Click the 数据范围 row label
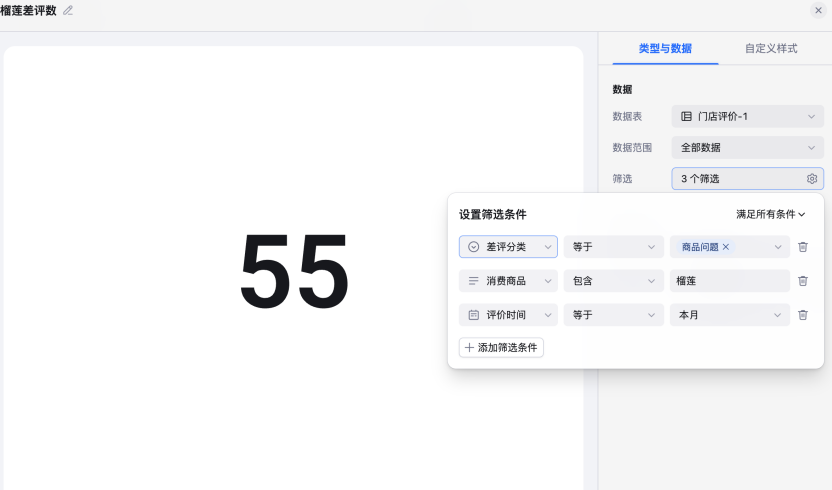 pos(632,148)
